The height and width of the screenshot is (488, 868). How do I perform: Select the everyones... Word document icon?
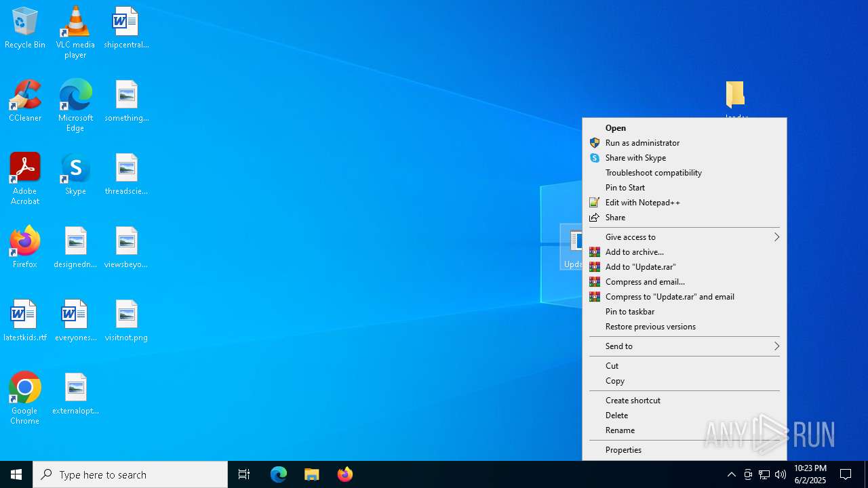75,321
